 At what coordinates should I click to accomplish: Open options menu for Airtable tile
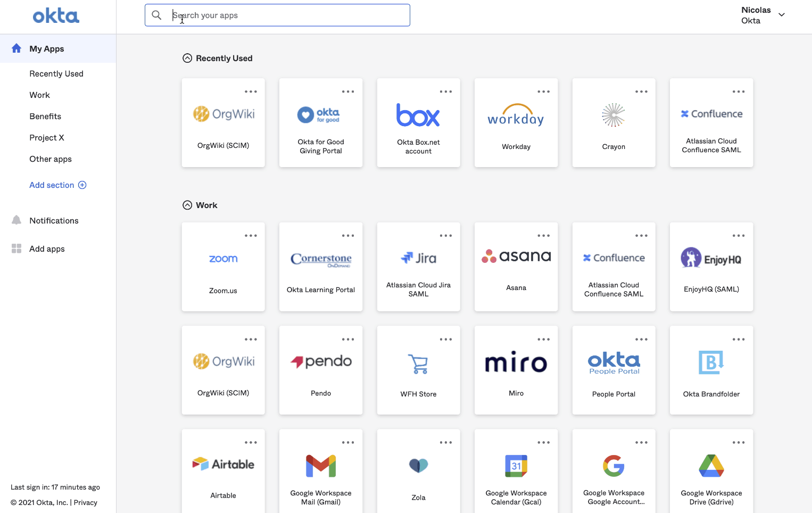coord(251,442)
